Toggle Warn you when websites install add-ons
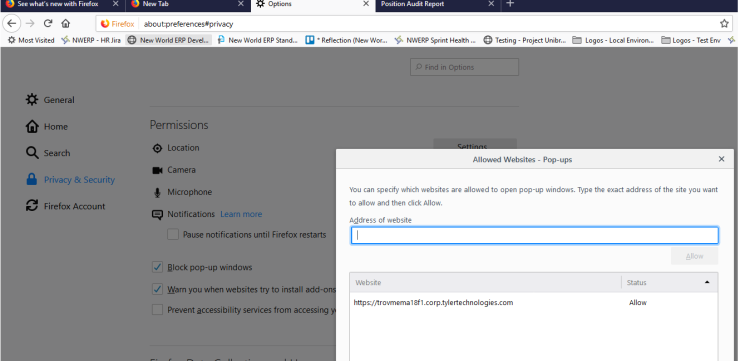Viewport: 740px width, 361px height. pos(157,289)
